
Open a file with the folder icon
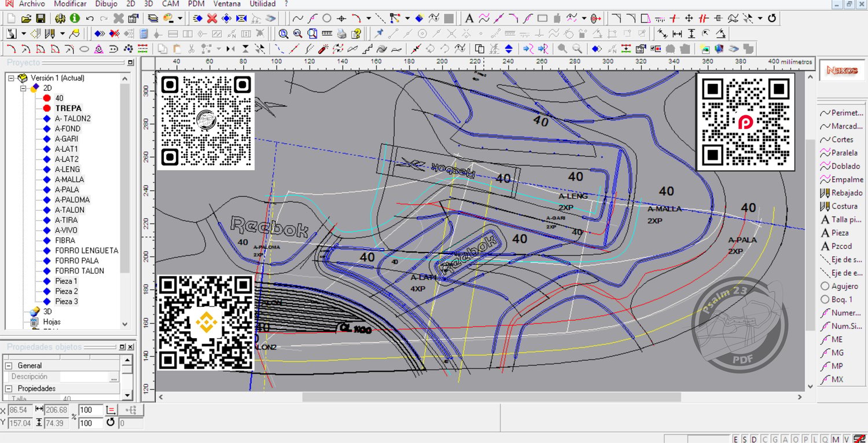(26, 19)
